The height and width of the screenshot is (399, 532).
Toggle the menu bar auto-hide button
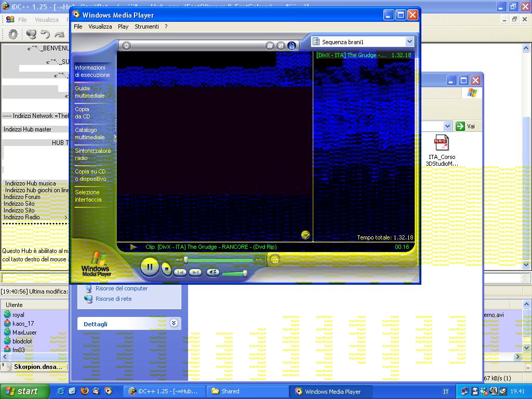127,46
